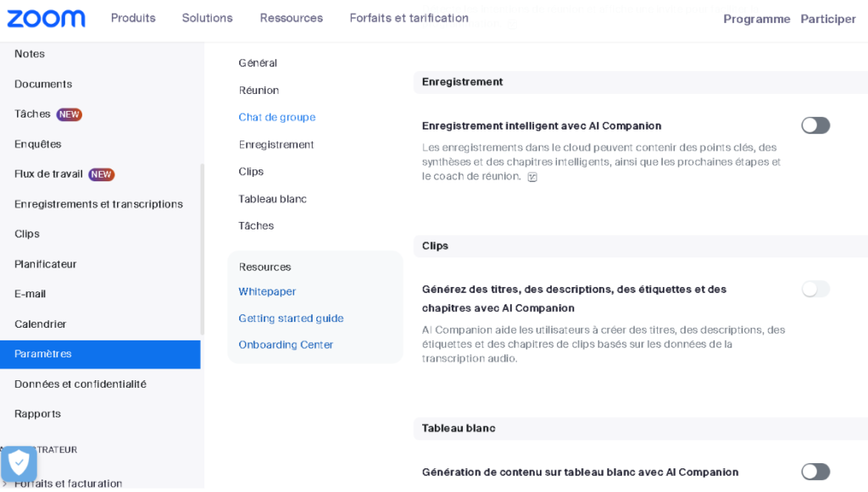This screenshot has width=868, height=492.
Task: Open the Getting started guide link
Action: click(x=291, y=318)
